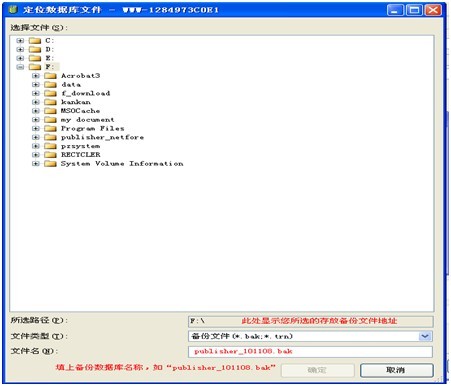451x386 pixels.
Task: Select the my document folder
Action: click(x=87, y=120)
